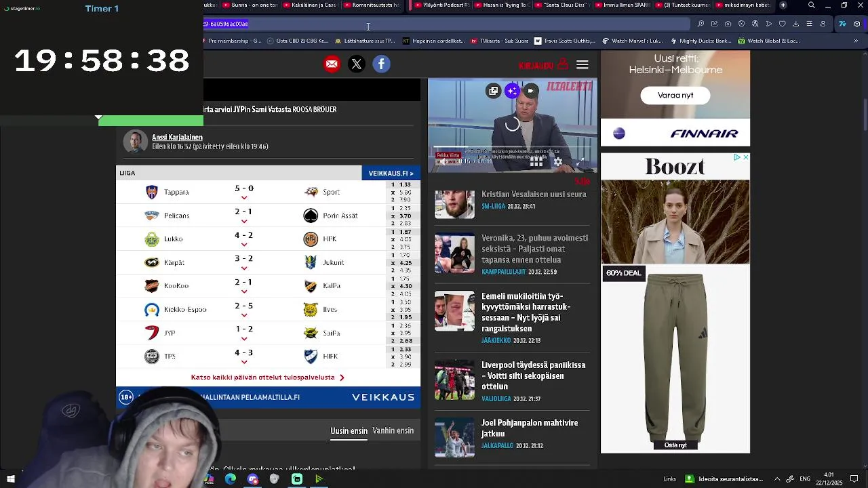Open video settings gear
Viewport: 868px width, 488px height.
pyautogui.click(x=558, y=162)
